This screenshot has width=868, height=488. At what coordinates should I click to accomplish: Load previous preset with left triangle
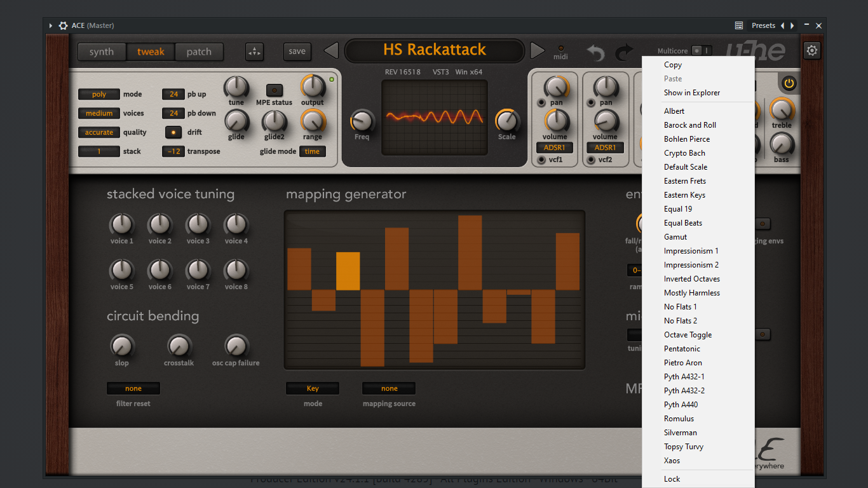(x=331, y=51)
